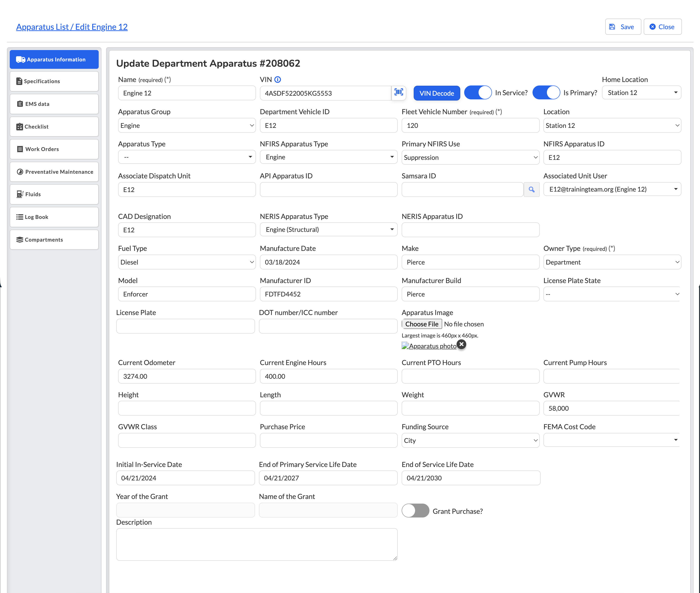Click the Initial In-Service Date field
The image size is (700, 593).
tap(186, 478)
